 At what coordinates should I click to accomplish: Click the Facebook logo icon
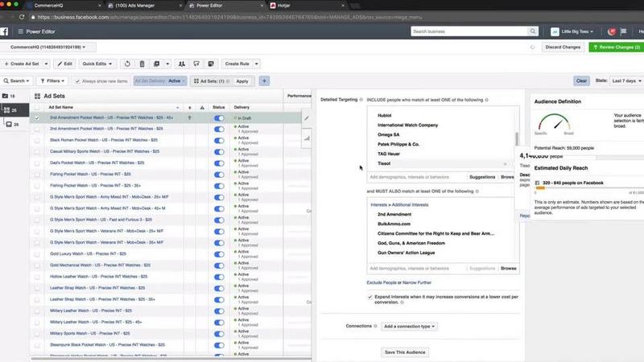point(4,31)
